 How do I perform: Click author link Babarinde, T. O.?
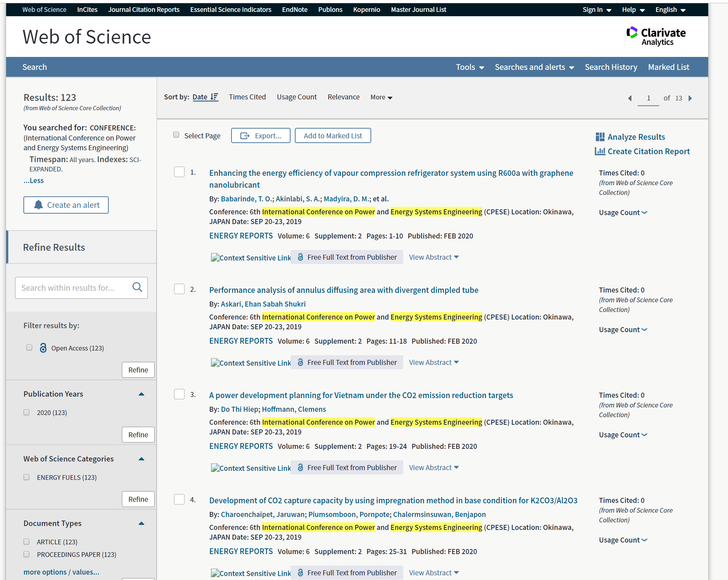pyautogui.click(x=247, y=199)
